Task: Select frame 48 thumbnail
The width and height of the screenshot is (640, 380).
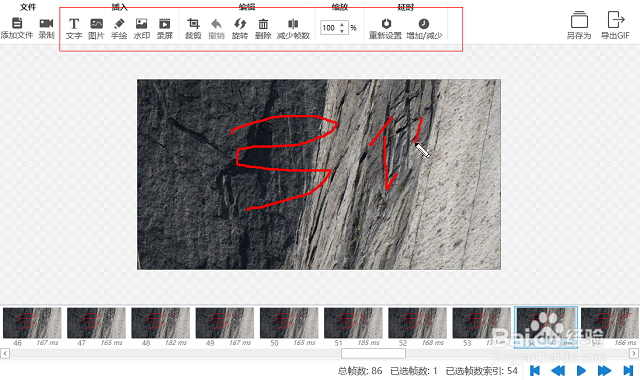Action: click(160, 323)
